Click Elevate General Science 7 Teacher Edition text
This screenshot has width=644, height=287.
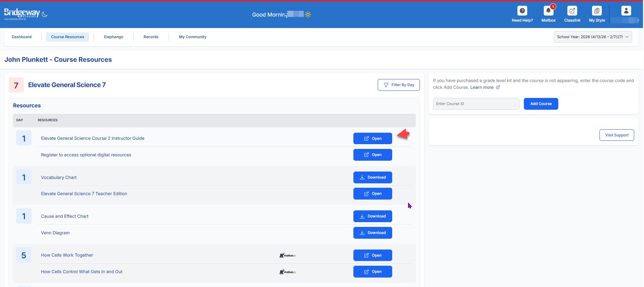(x=84, y=193)
